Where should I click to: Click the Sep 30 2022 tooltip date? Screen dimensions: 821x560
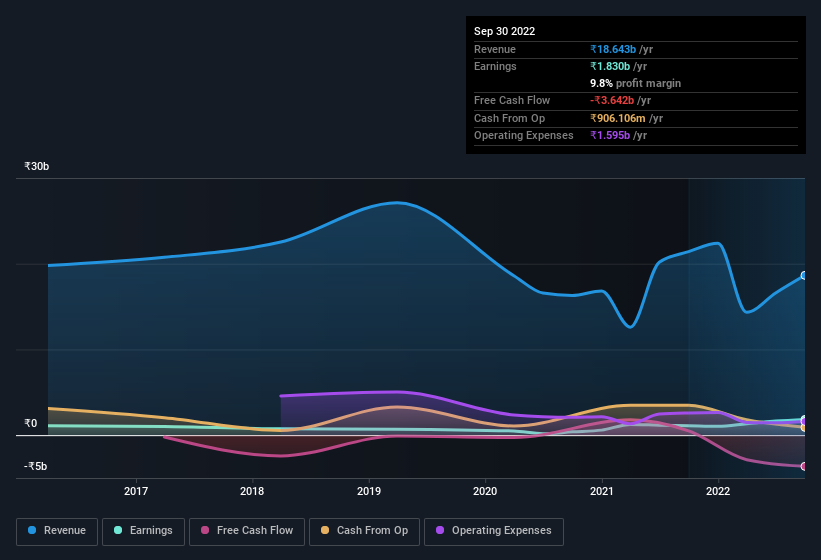[x=504, y=31]
